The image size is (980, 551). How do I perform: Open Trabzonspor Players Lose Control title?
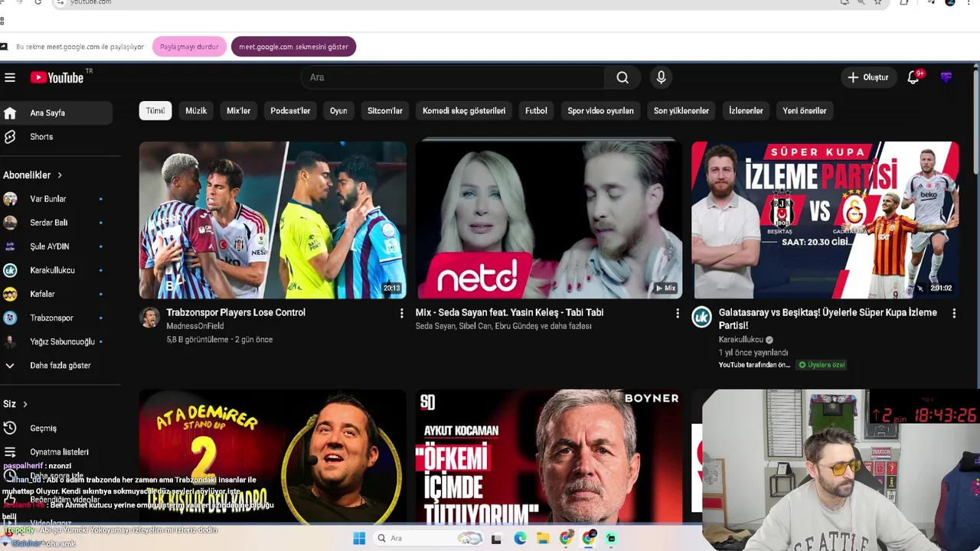[x=236, y=312]
